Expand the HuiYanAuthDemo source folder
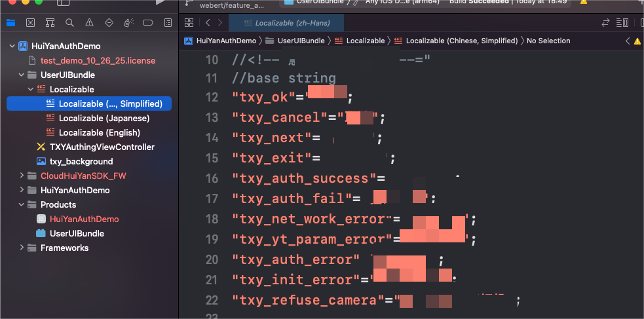 (22, 190)
